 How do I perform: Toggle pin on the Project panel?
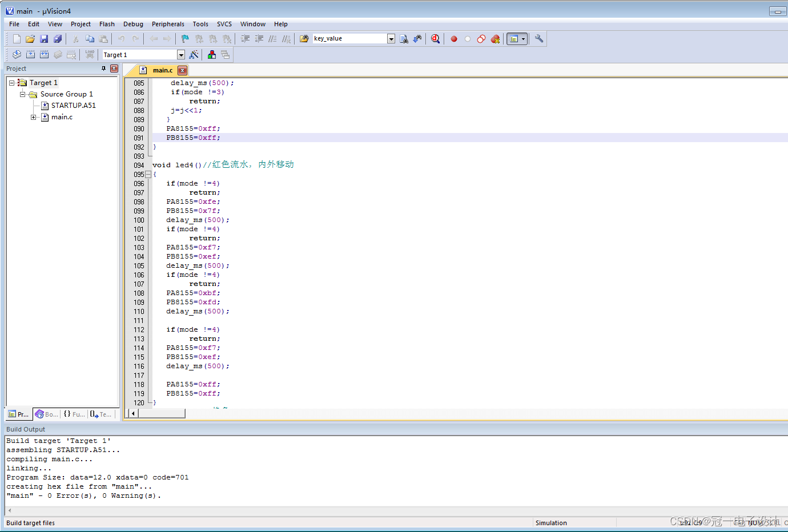click(103, 68)
